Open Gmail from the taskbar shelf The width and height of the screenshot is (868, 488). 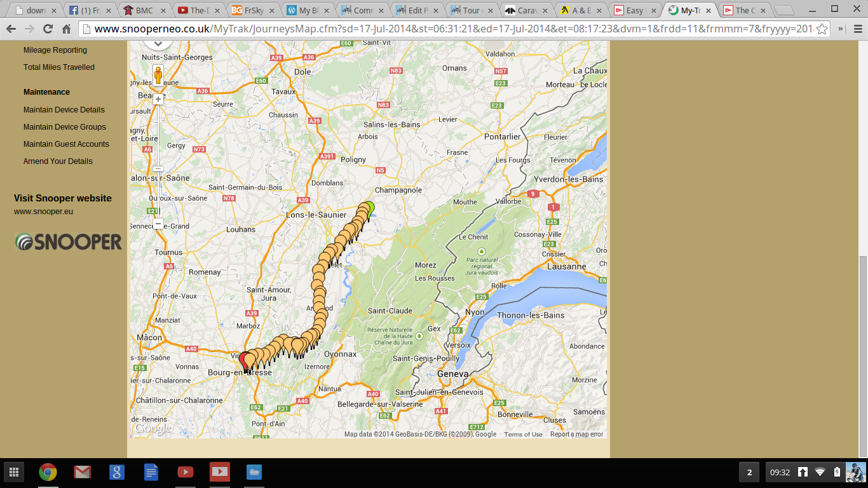pyautogui.click(x=82, y=472)
